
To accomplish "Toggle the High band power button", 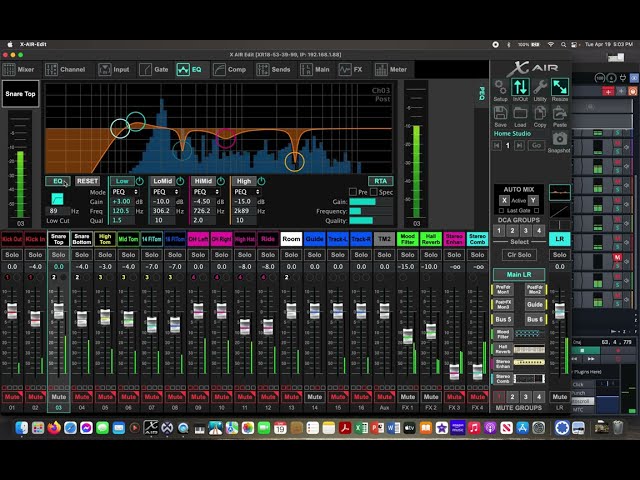I will point(261,181).
